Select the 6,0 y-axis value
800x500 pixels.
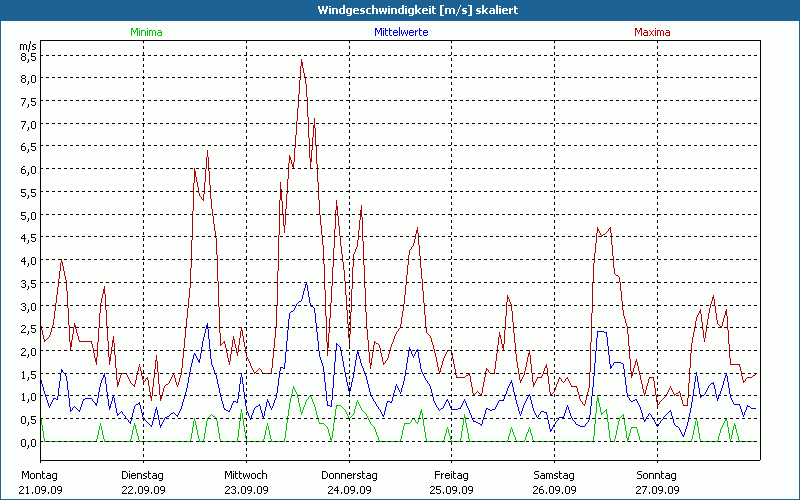28,170
